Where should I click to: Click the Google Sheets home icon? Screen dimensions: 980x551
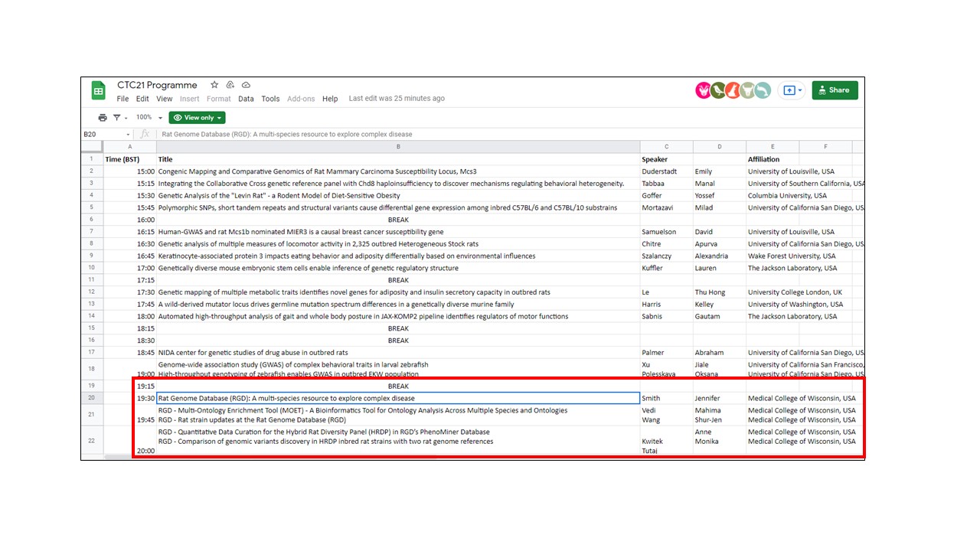click(x=99, y=91)
